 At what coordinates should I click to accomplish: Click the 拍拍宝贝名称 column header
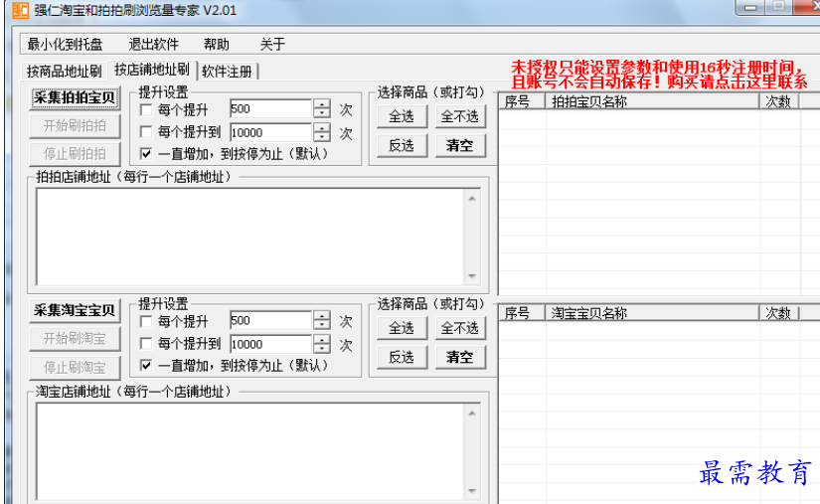[x=652, y=101]
